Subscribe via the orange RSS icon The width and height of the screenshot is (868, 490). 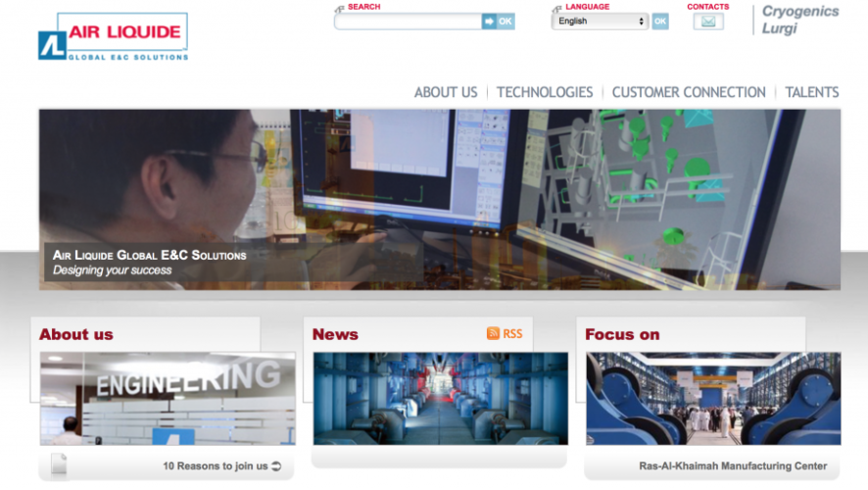pos(493,333)
